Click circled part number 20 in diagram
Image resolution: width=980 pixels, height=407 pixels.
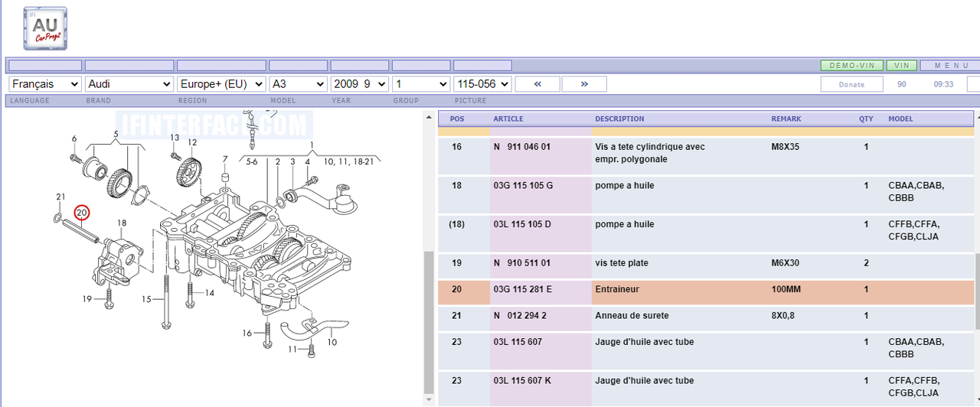point(81,213)
